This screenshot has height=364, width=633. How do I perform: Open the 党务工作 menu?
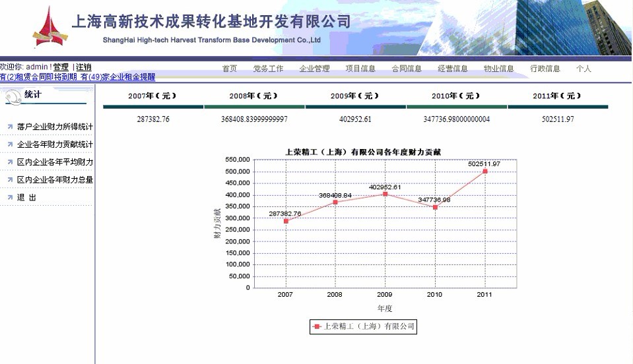tap(268, 69)
